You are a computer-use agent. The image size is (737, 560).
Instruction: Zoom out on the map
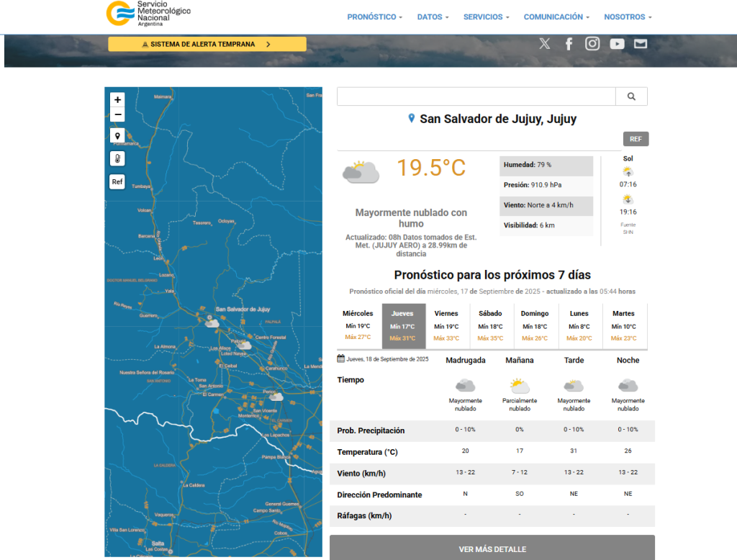tap(118, 115)
